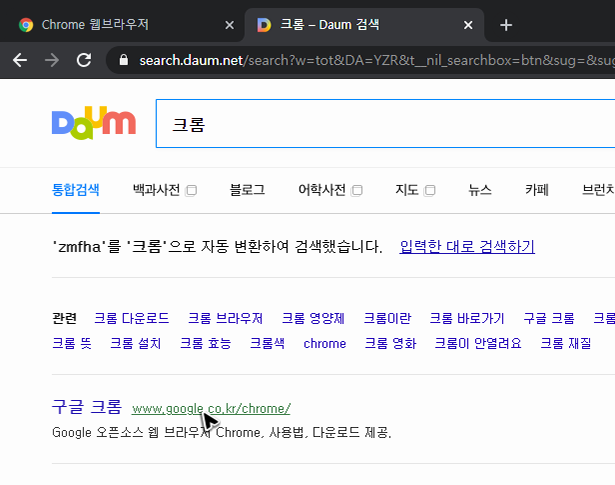Open the 카페 search tab
This screenshot has height=485, width=615.
(537, 190)
